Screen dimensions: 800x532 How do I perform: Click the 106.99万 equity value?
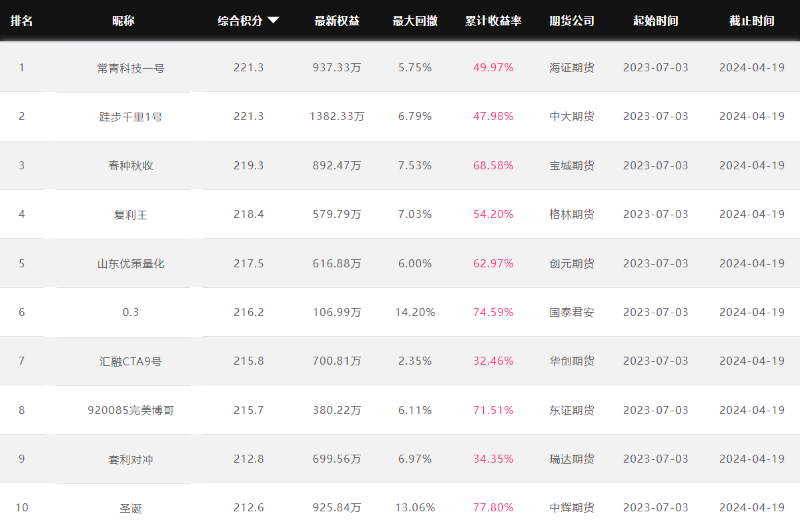(337, 313)
